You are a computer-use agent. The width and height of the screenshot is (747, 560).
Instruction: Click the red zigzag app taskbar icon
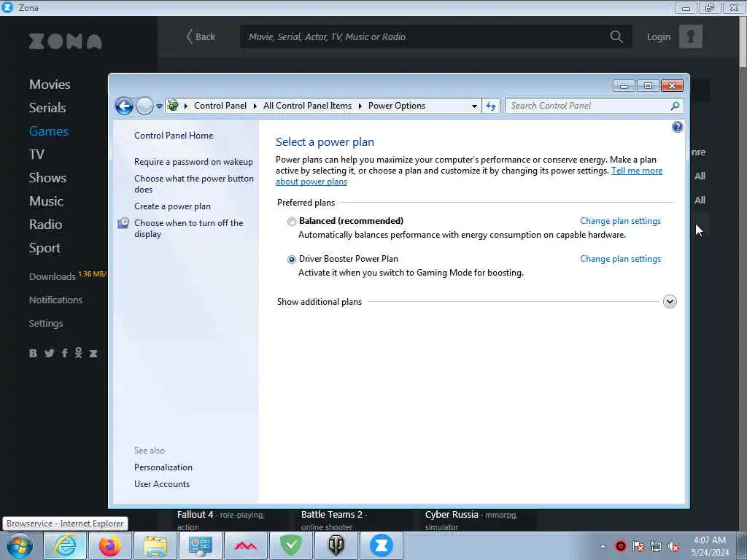(x=245, y=545)
